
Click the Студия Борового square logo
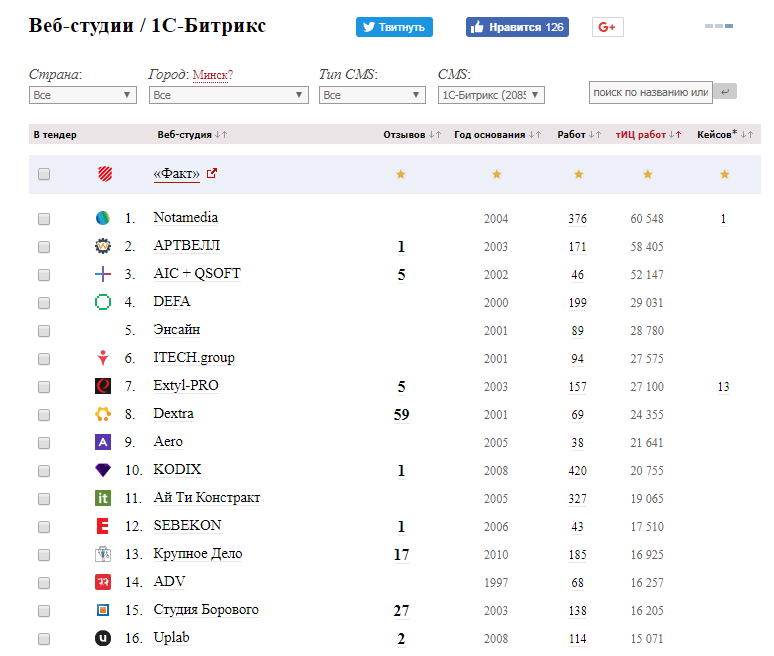103,610
